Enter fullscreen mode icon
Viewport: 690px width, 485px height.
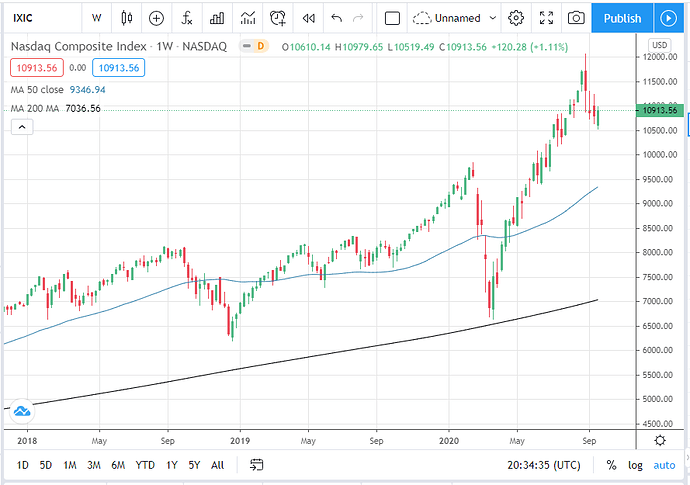pyautogui.click(x=546, y=18)
